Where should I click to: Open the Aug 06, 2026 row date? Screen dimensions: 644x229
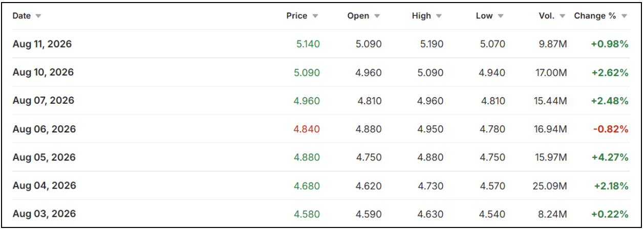[x=44, y=129]
